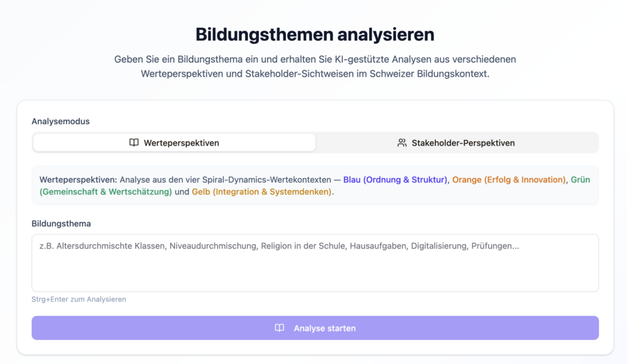Click the people icon in Stakeholder-Perspektiven tab
The image size is (627, 364).
[x=402, y=143]
